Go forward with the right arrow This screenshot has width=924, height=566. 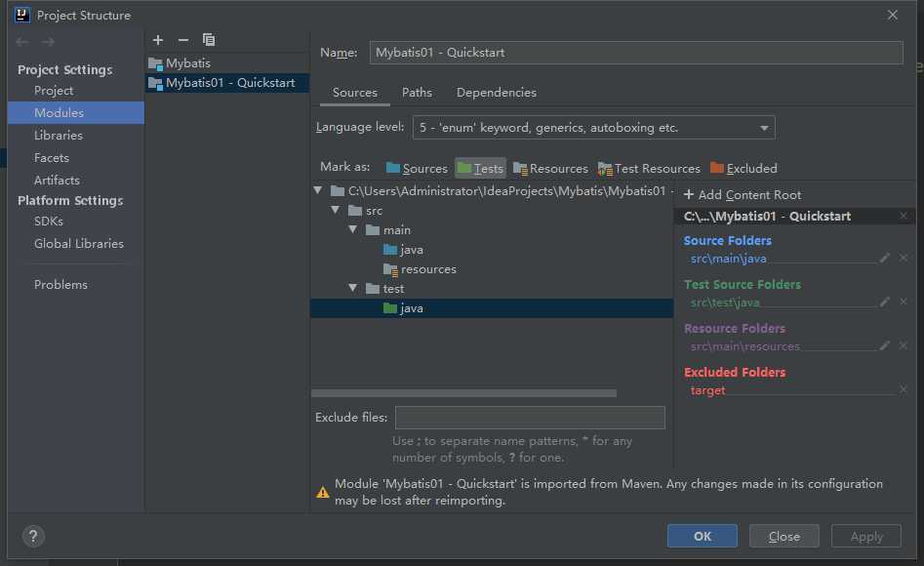coord(49,42)
